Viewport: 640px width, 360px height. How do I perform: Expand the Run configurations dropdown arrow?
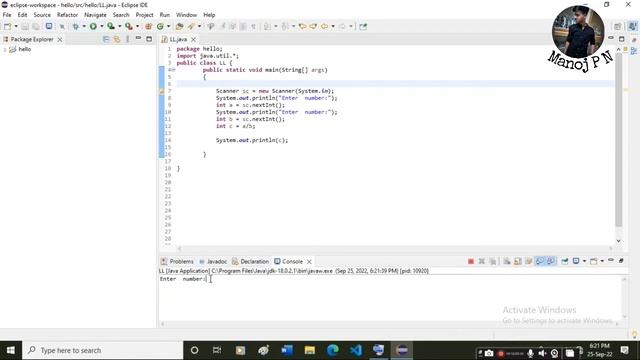[x=102, y=27]
